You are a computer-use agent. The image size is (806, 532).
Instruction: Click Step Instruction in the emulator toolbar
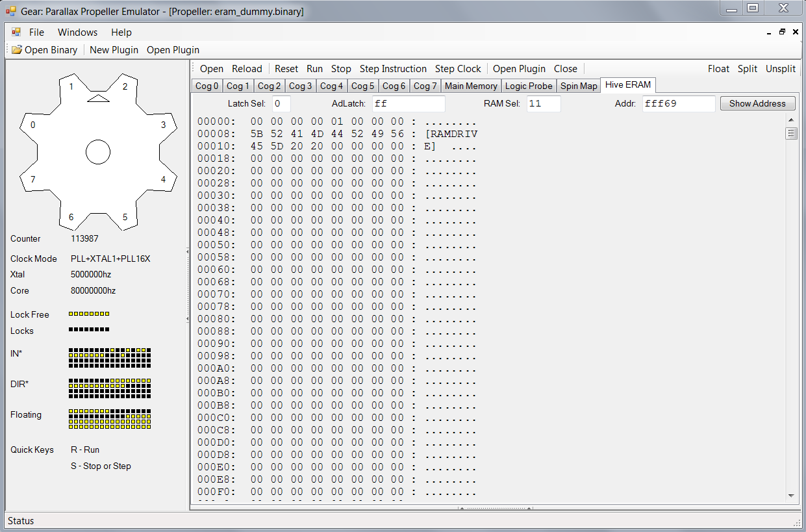393,69
